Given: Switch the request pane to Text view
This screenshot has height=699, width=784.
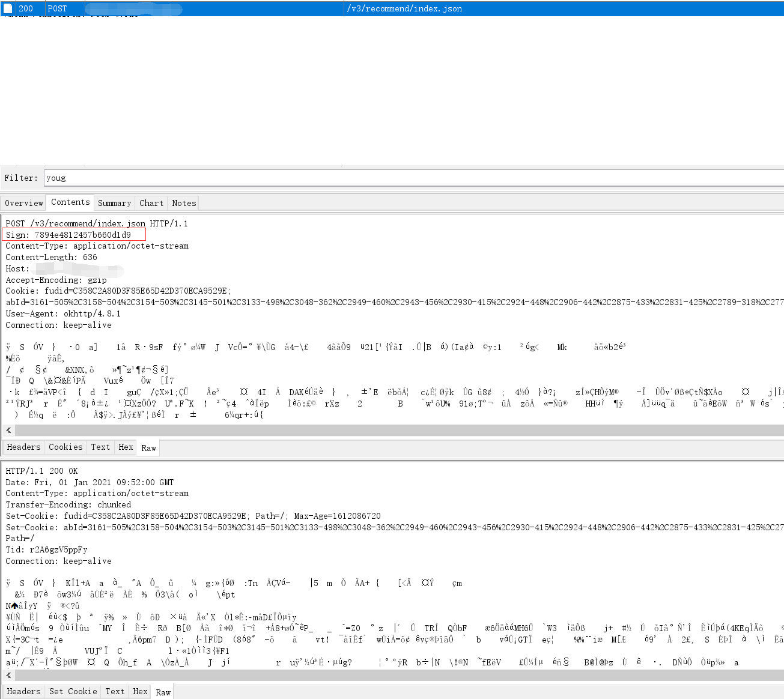Looking at the screenshot, I should coord(100,447).
